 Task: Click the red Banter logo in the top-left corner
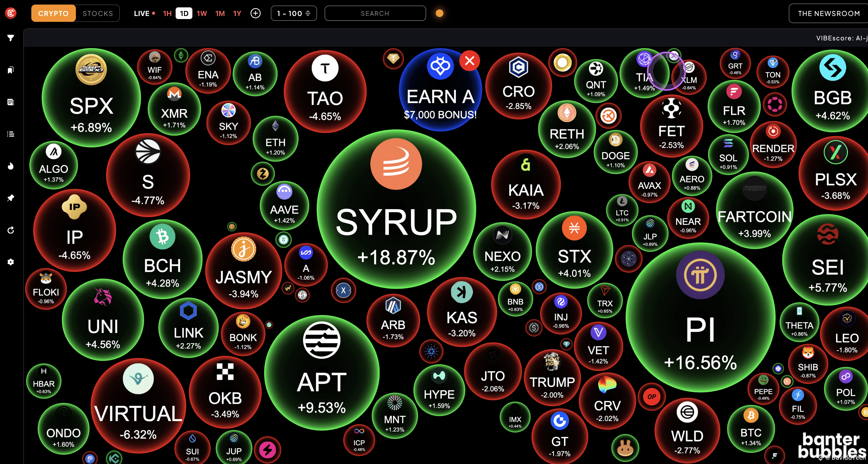pyautogui.click(x=11, y=13)
